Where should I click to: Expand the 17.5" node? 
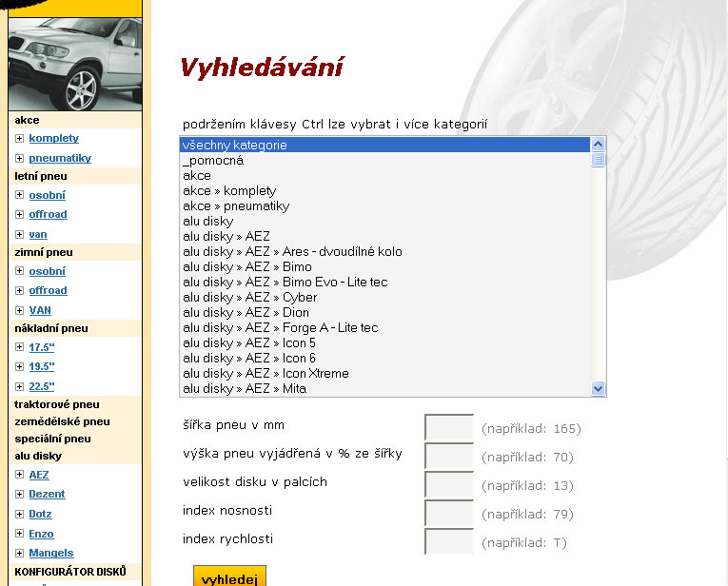pyautogui.click(x=19, y=347)
